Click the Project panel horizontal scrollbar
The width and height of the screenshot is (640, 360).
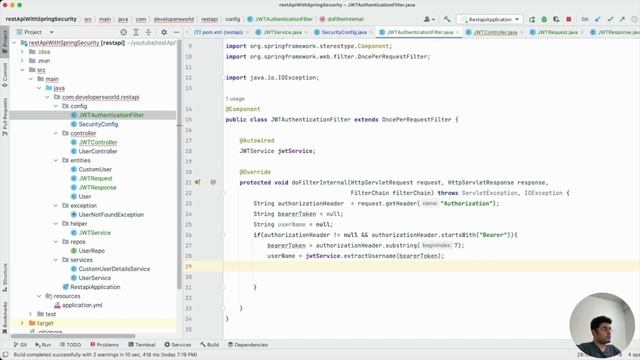point(73,336)
